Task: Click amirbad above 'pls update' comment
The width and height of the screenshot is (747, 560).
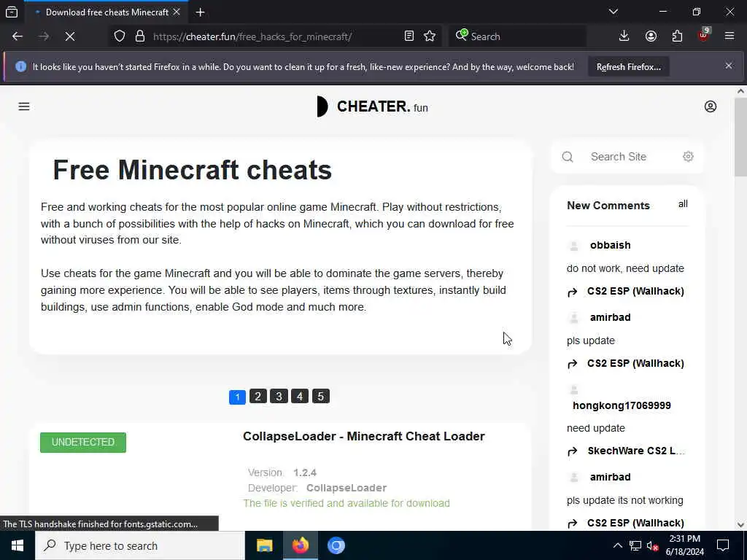Action: [x=611, y=318]
